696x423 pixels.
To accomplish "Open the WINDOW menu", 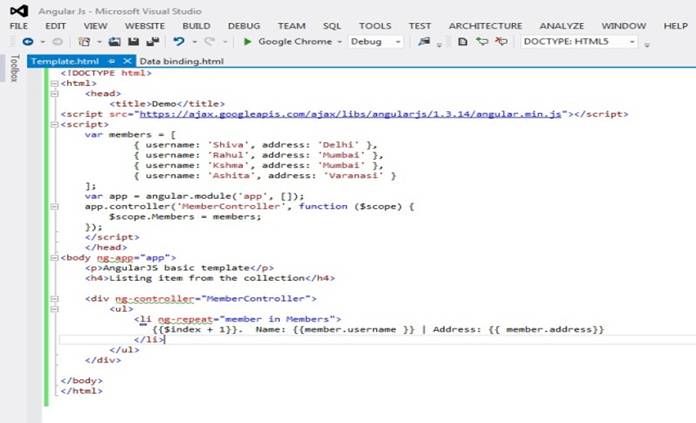I will [x=624, y=26].
